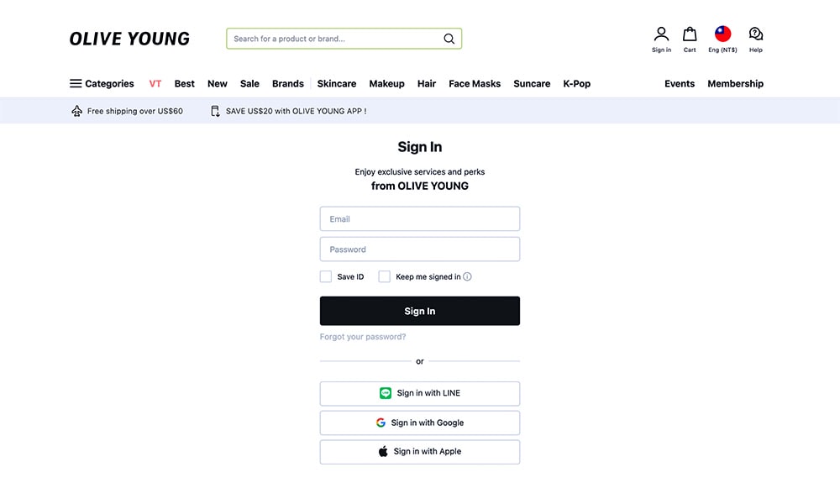Click the Categories hamburger icon
Screen dimensions: 840x504
click(76, 83)
